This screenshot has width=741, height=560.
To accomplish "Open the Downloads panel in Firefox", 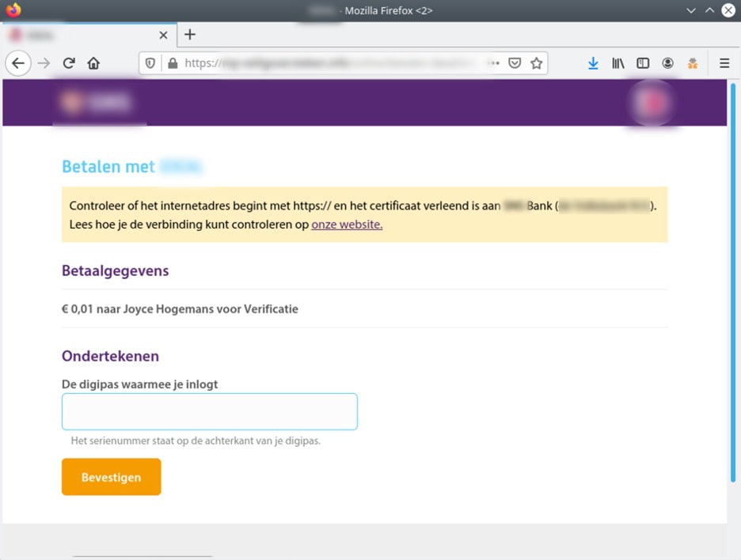I will [x=594, y=63].
